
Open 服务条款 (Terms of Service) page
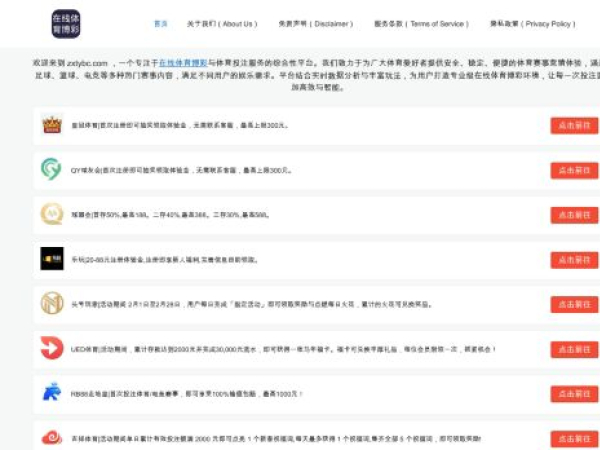pos(420,23)
